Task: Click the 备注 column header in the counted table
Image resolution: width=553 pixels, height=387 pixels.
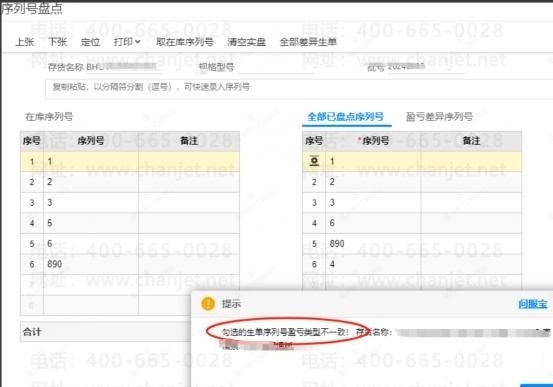Action: click(471, 141)
